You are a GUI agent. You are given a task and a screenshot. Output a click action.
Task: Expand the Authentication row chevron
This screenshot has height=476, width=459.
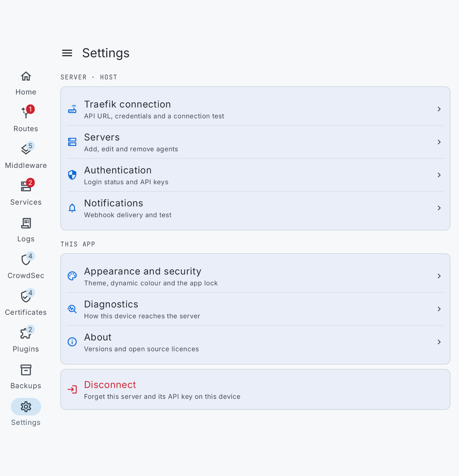[x=439, y=175]
